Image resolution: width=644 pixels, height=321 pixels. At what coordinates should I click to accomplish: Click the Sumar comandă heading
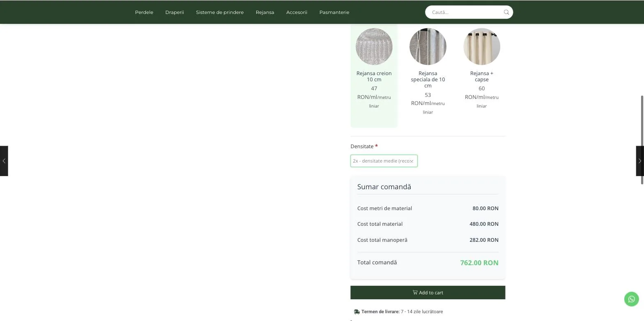[x=384, y=187]
